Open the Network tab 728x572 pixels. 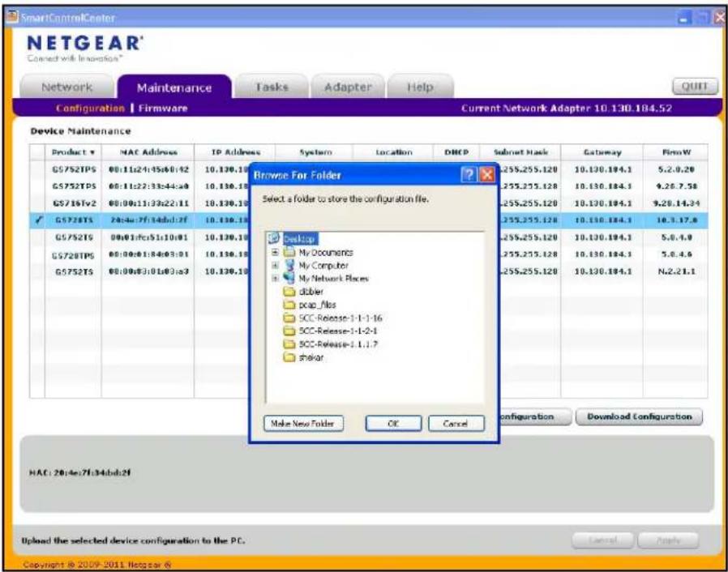(x=66, y=87)
